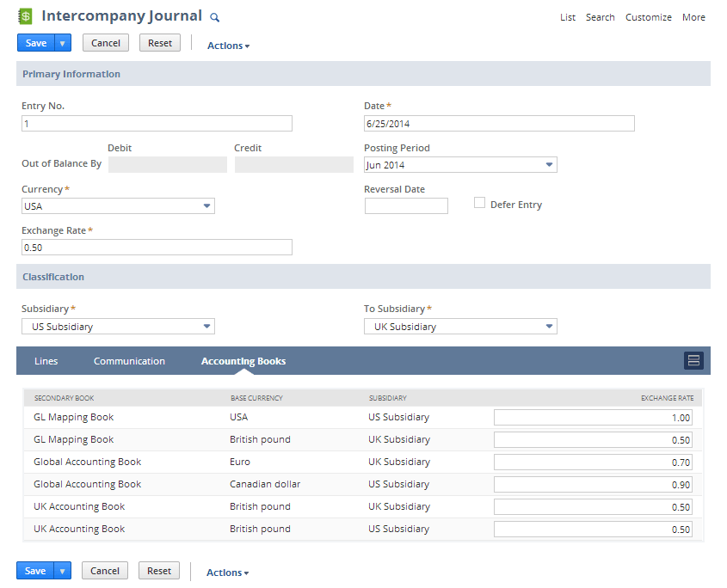727x588 pixels.
Task: Edit exchange rate for USA GL Mapping Book
Action: [593, 417]
